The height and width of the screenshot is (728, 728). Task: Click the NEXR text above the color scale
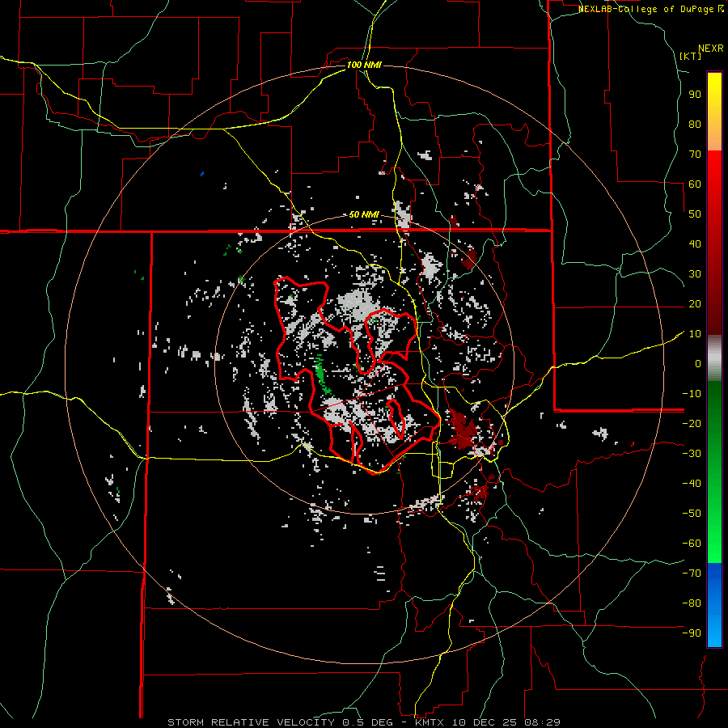click(710, 48)
